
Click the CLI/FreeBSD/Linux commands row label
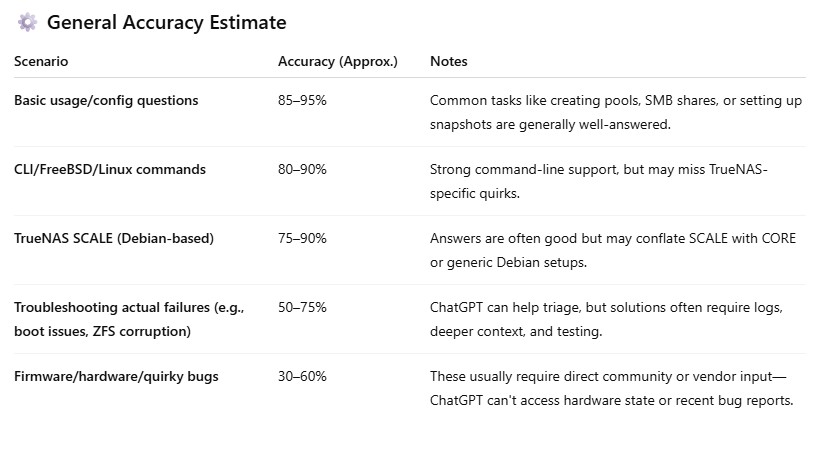[x=110, y=169]
